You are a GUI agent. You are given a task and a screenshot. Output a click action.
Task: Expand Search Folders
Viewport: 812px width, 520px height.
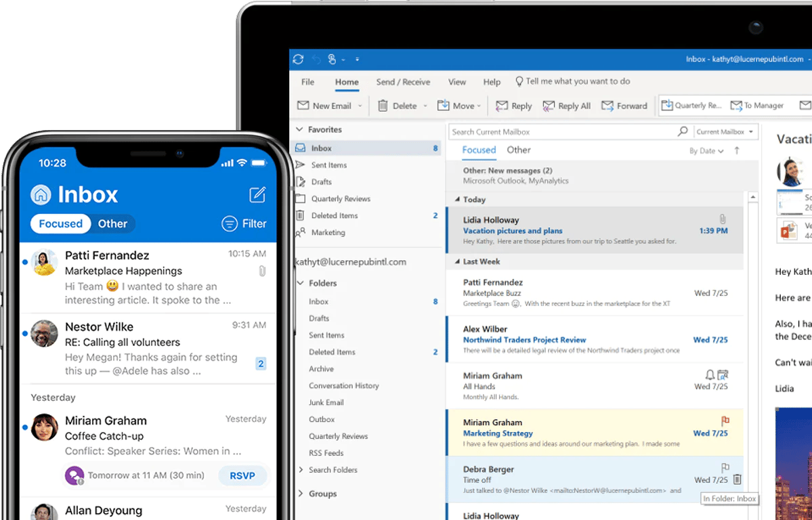click(301, 470)
